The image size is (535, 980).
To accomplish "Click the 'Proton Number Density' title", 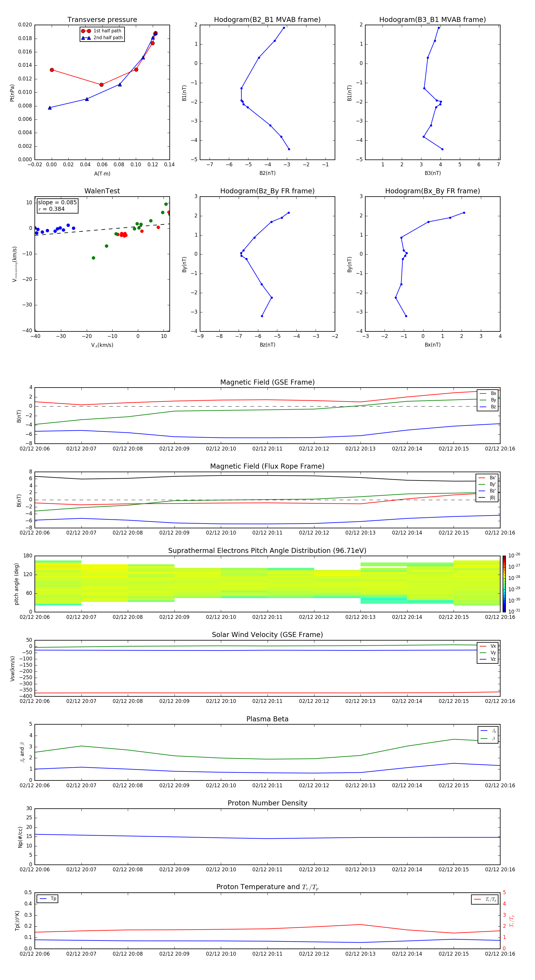I will [267, 803].
